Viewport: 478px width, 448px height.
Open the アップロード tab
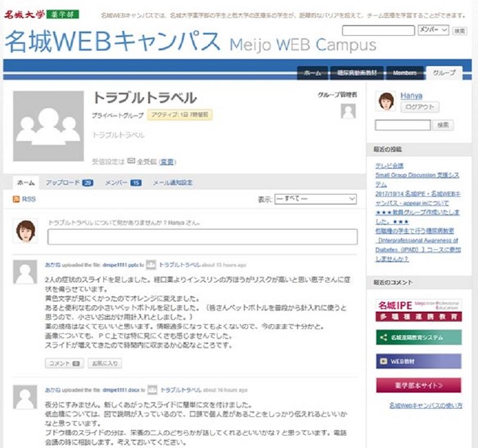point(69,183)
